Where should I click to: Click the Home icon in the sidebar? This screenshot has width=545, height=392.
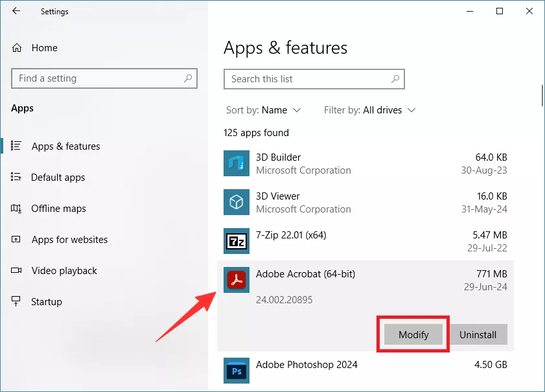click(x=16, y=47)
